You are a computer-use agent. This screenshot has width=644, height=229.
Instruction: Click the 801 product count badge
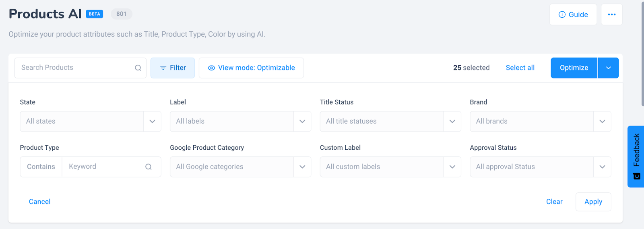[x=122, y=14]
